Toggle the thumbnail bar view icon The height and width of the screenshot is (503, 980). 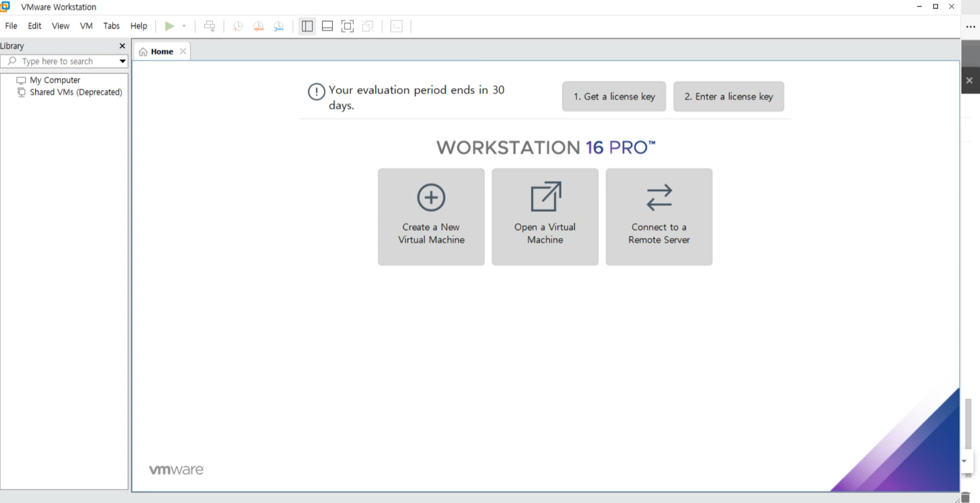click(x=327, y=26)
